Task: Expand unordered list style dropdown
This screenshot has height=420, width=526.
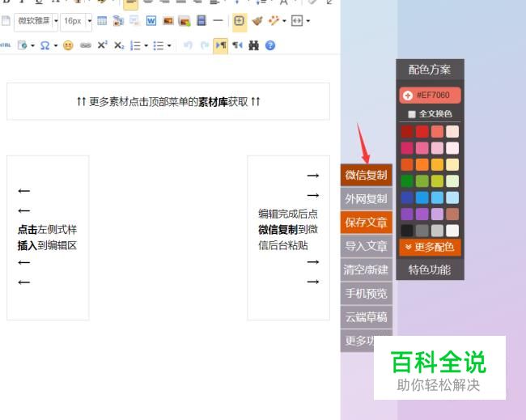Action: click(x=169, y=45)
